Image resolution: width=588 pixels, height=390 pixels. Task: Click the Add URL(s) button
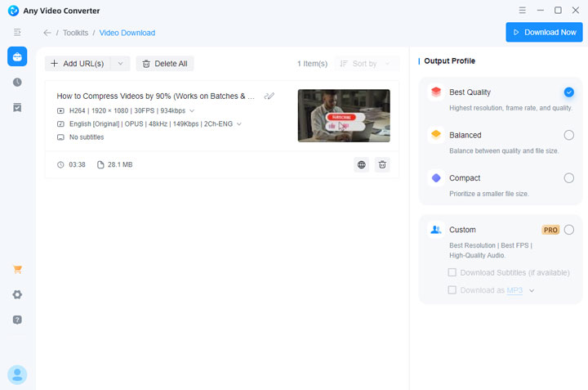pyautogui.click(x=78, y=64)
